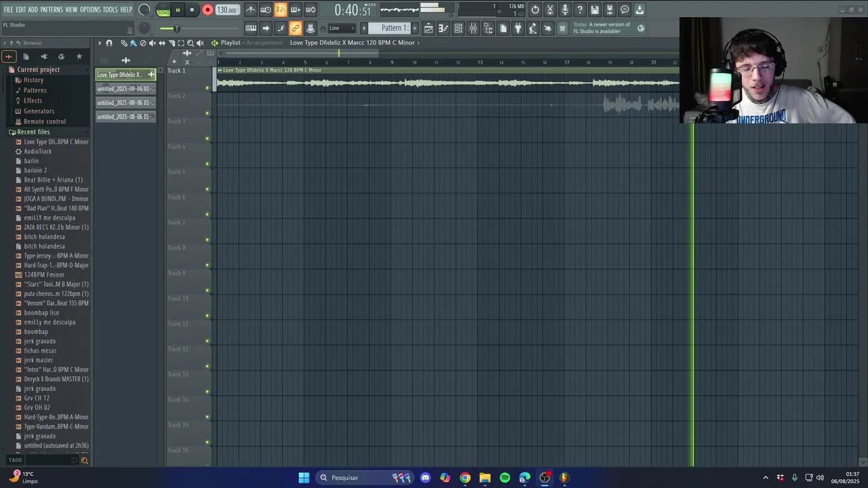This screenshot has height=488, width=868.
Task: Toggle the countdown before recording button
Action: click(281, 9)
